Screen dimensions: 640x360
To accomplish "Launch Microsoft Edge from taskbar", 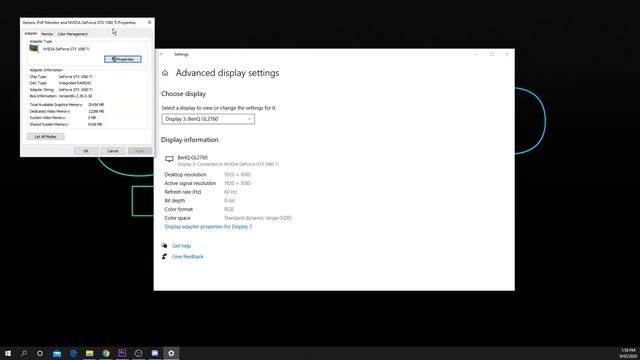I will [73, 353].
